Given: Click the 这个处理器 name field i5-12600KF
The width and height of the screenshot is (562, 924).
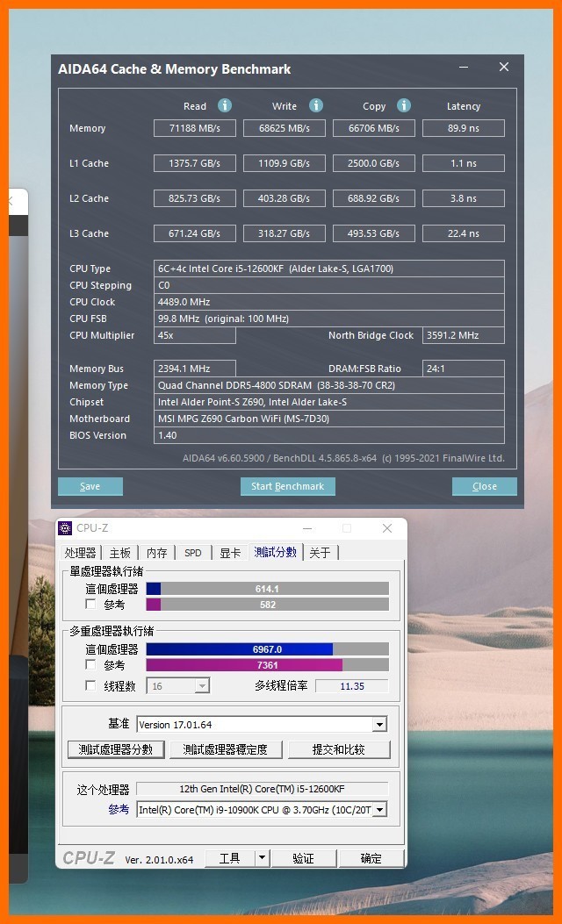Looking at the screenshot, I should (263, 789).
